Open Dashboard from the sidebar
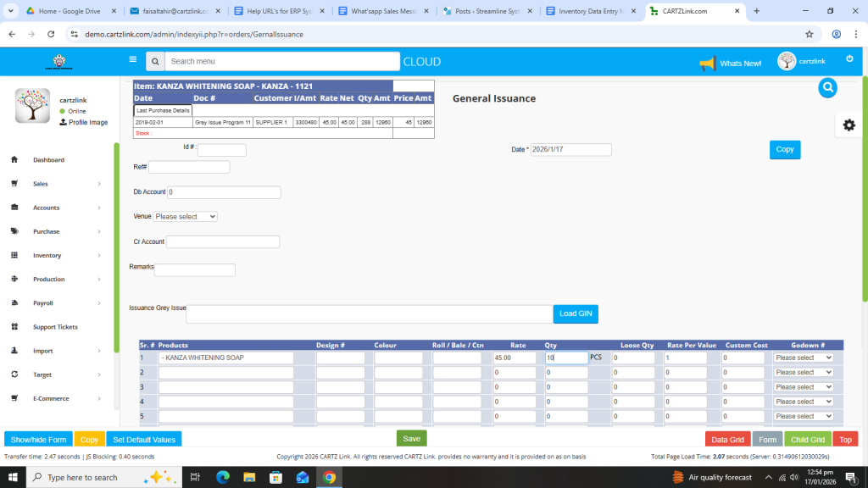This screenshot has width=868, height=488. tap(48, 160)
